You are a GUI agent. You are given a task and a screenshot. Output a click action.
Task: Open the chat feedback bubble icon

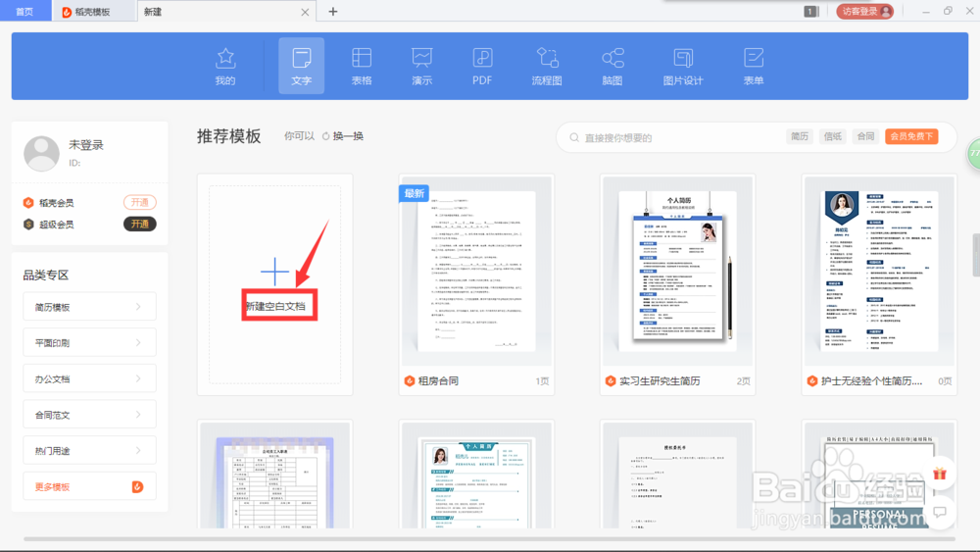coord(940,512)
